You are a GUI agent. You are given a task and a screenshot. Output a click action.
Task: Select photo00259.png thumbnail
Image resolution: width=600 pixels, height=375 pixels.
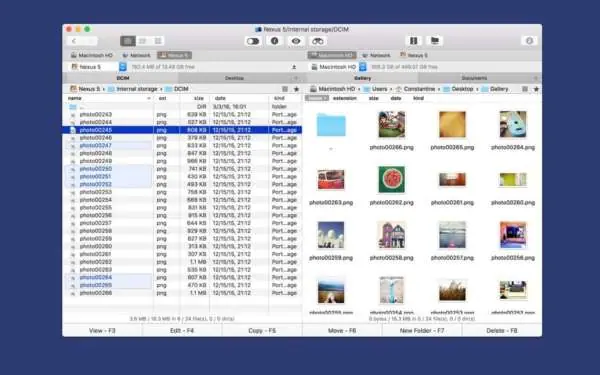(331, 235)
